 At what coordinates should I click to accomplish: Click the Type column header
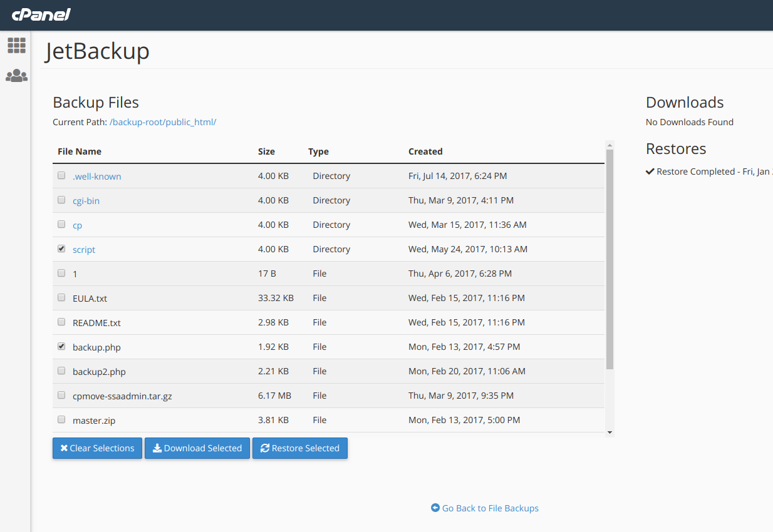point(318,151)
